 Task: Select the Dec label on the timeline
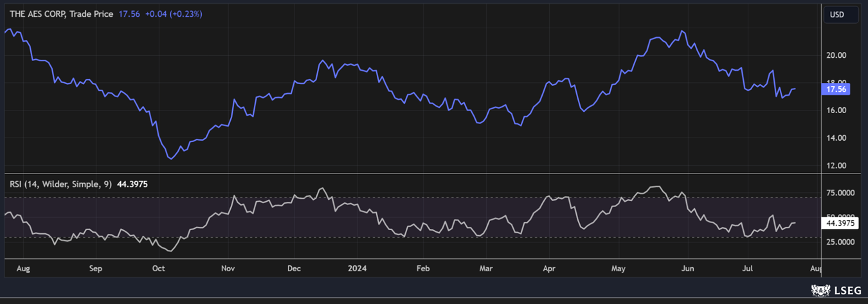pos(294,267)
